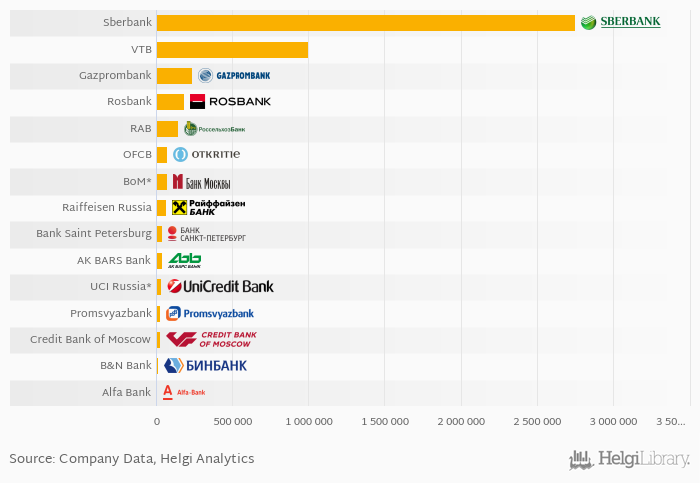The height and width of the screenshot is (483, 700).
Task: Click the HelgiLibrary logo
Action: [629, 459]
